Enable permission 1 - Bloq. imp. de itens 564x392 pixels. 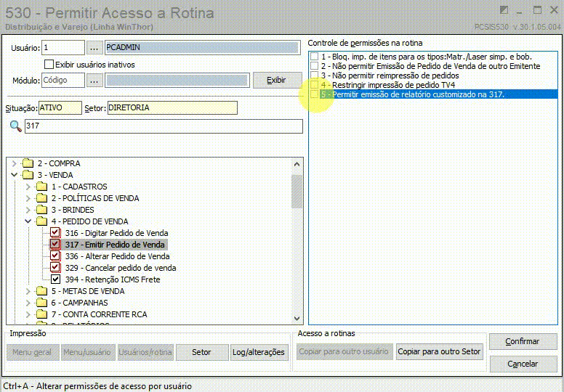315,57
